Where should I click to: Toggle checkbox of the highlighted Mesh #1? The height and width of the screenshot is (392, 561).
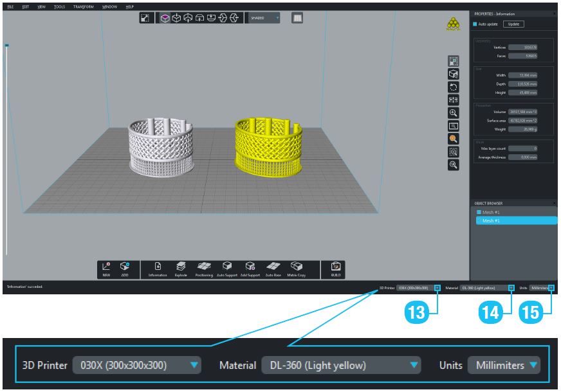pos(479,220)
